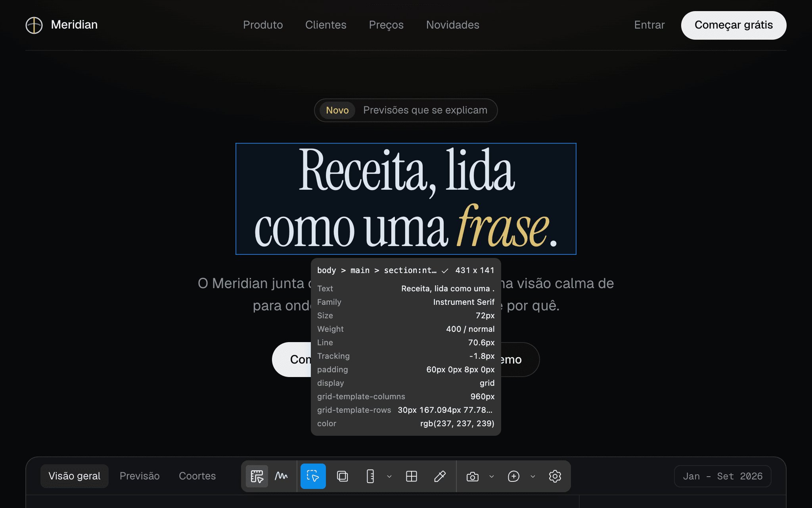The image size is (812, 508).
Task: Switch to the Previsão tab
Action: pyautogui.click(x=140, y=476)
